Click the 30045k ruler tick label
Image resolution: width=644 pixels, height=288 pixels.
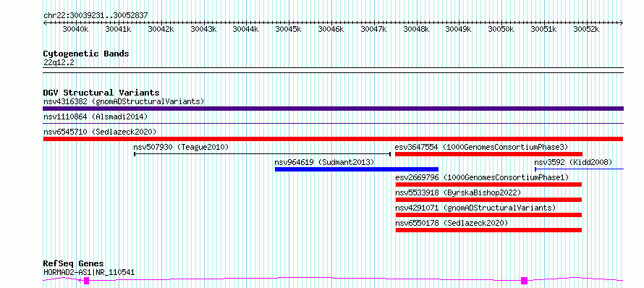288,30
